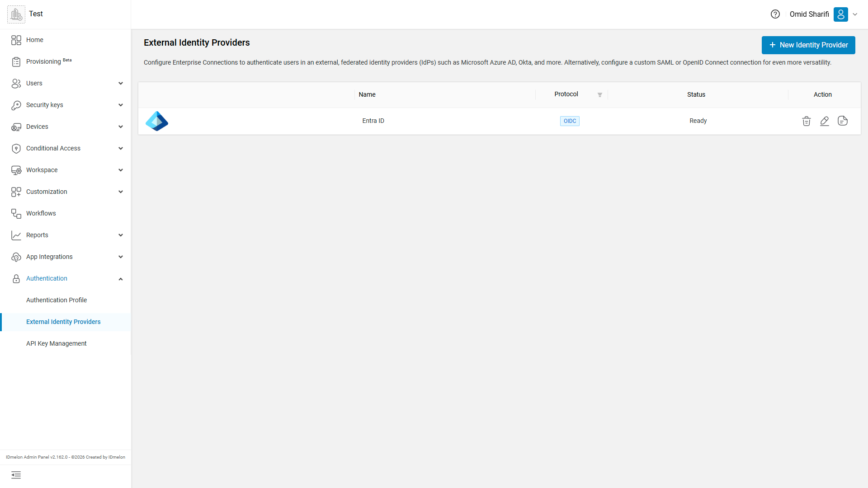The width and height of the screenshot is (868, 488).
Task: Click the Authentication lock icon
Action: 16,279
